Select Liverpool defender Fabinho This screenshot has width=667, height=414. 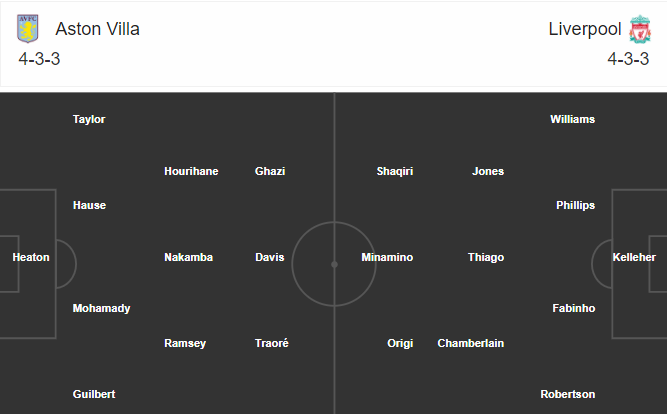(573, 308)
